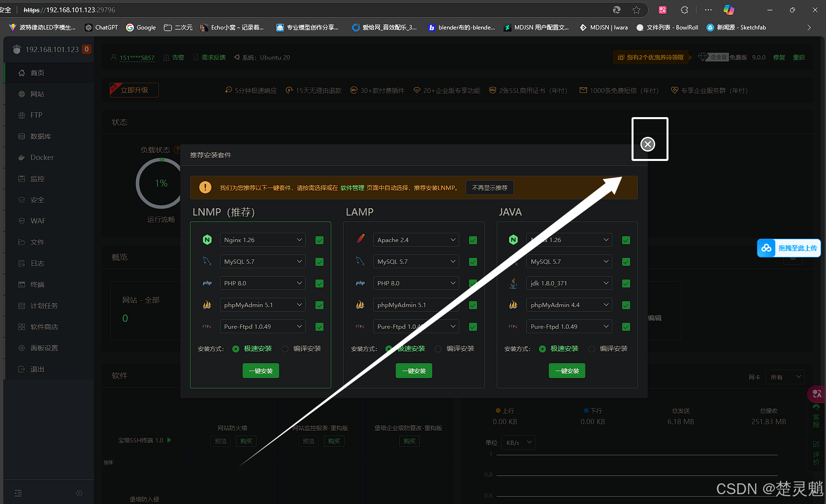Screen dimensions: 826x504
Task: Click the translate floating icon
Action: (817, 394)
